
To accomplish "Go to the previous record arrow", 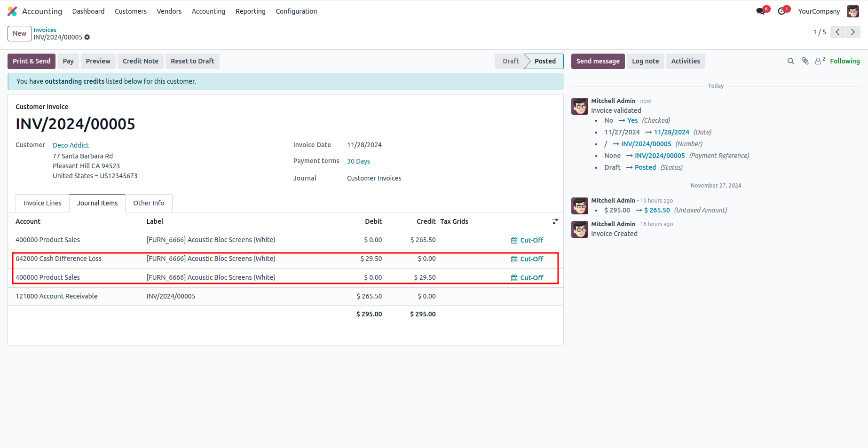I will [837, 32].
